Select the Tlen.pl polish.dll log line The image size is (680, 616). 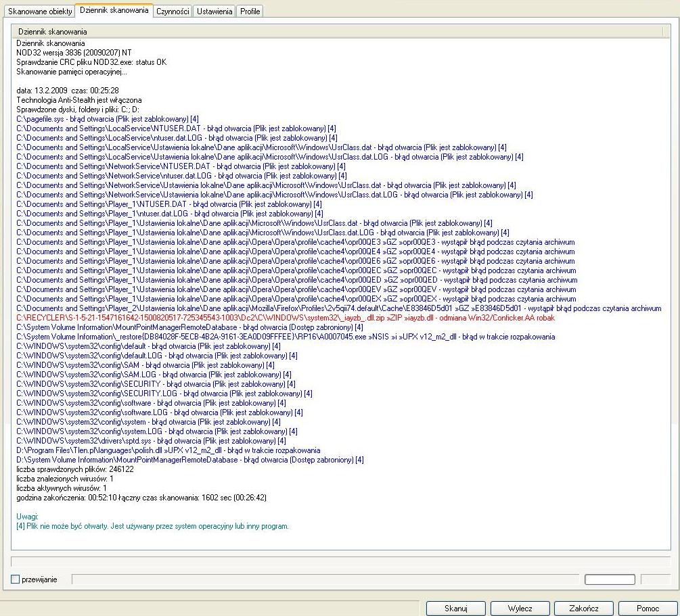pyautogui.click(x=168, y=450)
